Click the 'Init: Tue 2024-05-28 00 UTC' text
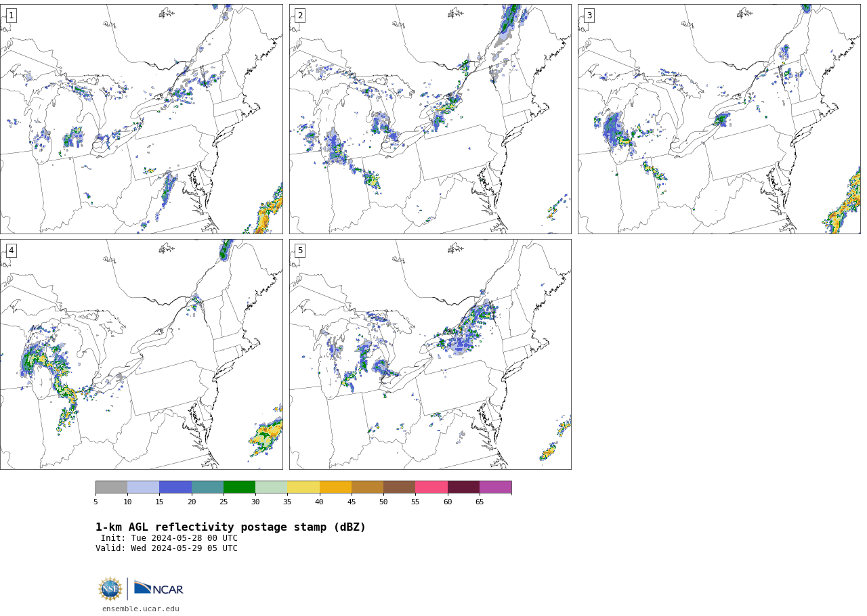The height and width of the screenshot is (616, 867). pos(169,538)
